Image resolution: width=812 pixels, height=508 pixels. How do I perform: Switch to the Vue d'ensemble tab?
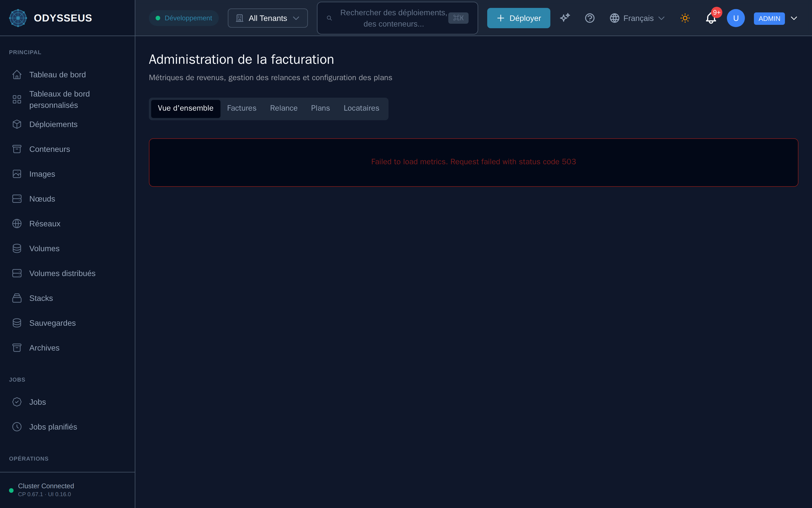[186, 109]
